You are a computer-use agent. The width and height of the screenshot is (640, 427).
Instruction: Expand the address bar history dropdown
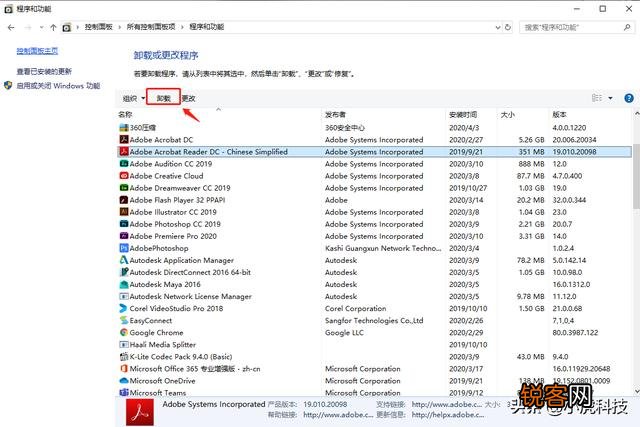tap(498, 27)
